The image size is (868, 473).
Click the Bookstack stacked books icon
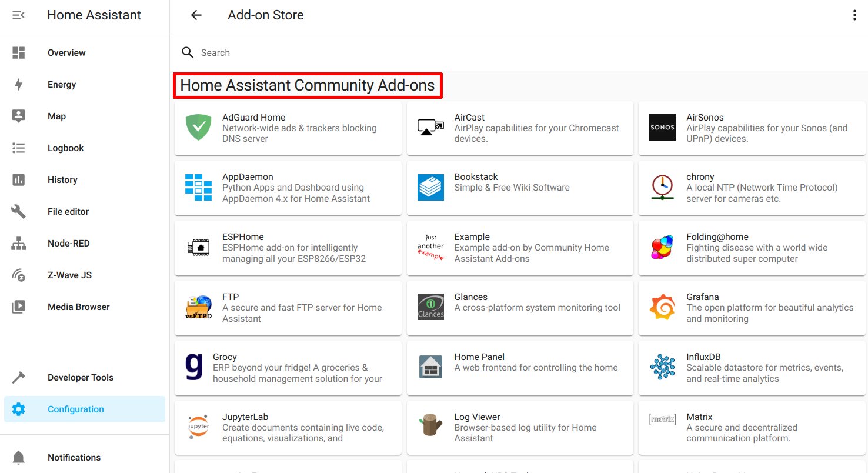[x=430, y=187]
